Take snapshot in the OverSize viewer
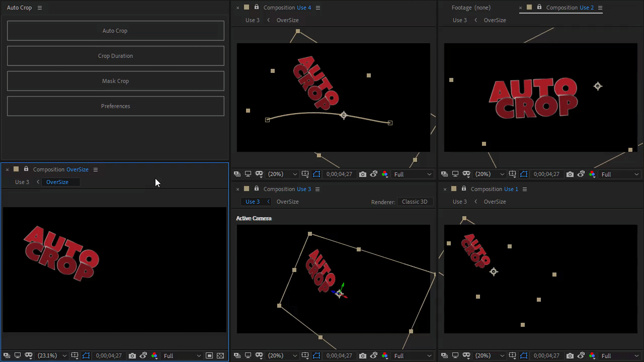Image resolution: width=644 pixels, height=362 pixels. coord(132,356)
